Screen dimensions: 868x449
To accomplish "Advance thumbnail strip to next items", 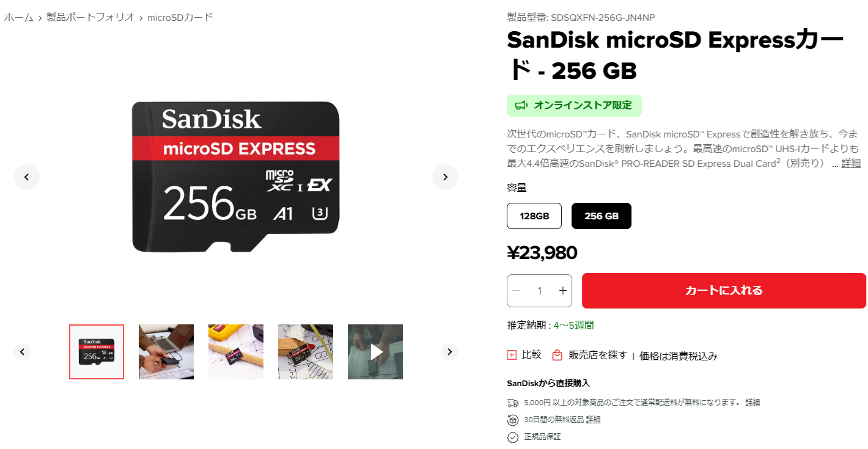I will (449, 352).
